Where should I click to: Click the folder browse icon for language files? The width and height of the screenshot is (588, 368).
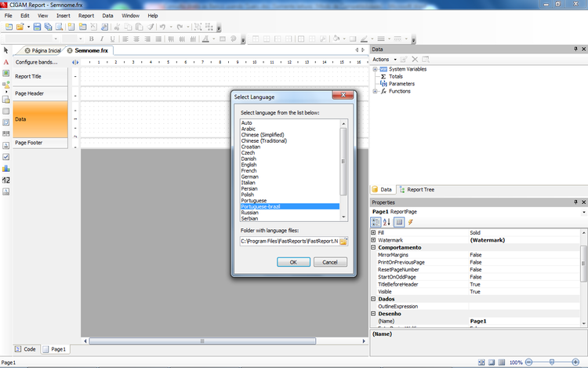(x=343, y=241)
